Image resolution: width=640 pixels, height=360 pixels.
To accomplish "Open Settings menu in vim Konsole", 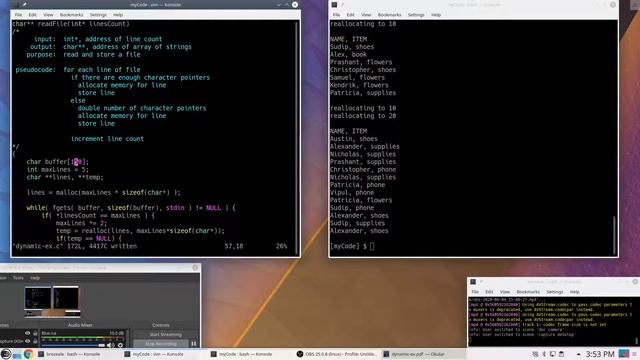I will coord(98,15).
